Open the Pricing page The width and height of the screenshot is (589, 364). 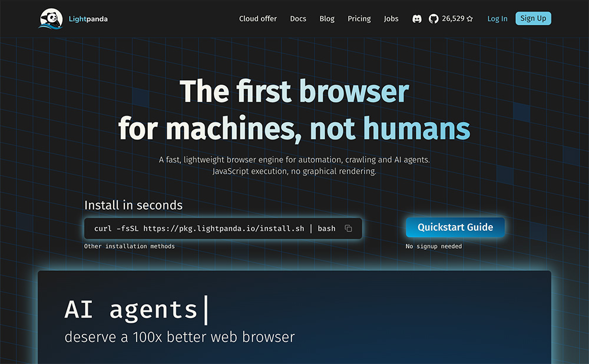click(x=359, y=19)
